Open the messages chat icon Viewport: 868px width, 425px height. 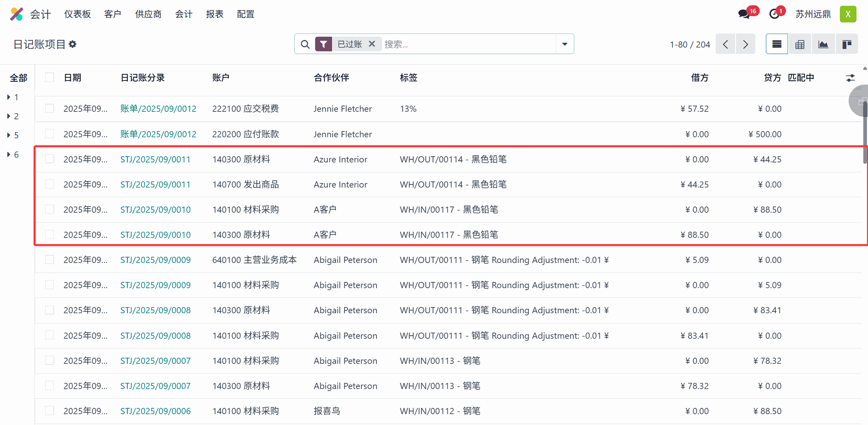coord(744,14)
